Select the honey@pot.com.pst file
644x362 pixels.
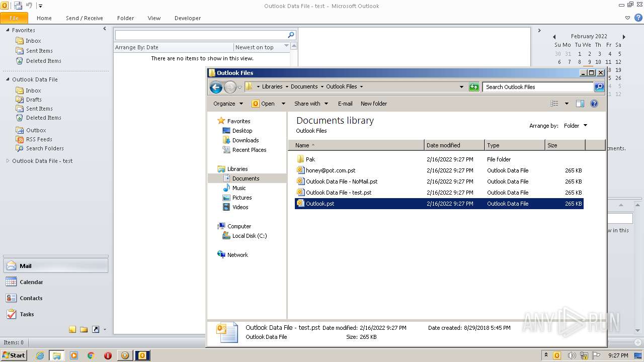439,170
